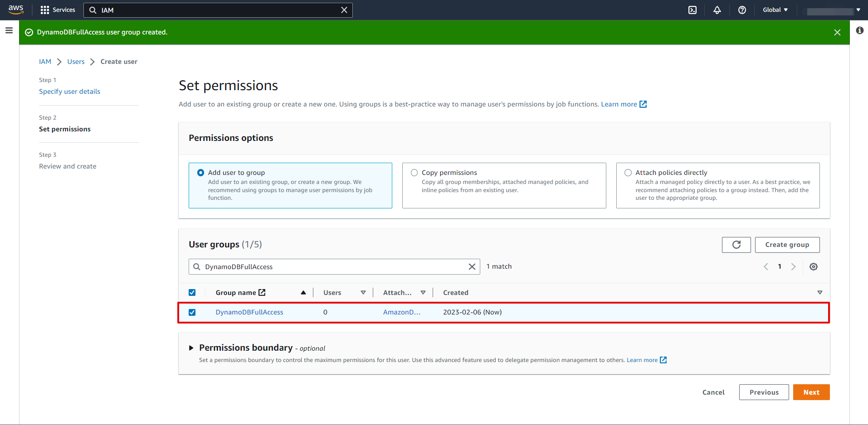
Task: Go to IAM breadcrumb
Action: [45, 62]
